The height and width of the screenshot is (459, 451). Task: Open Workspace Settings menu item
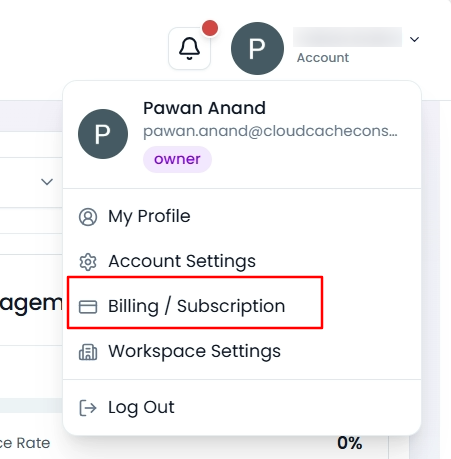coord(242,351)
